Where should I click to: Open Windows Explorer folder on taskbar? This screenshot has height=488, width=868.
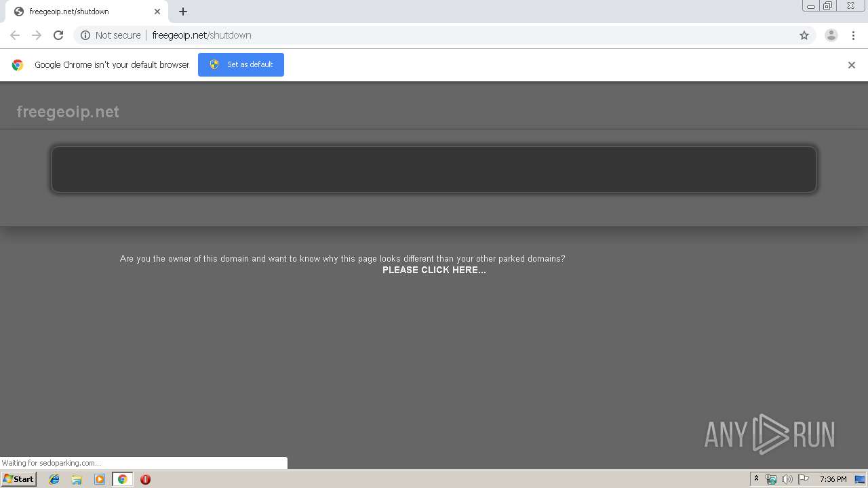pyautogui.click(x=77, y=479)
